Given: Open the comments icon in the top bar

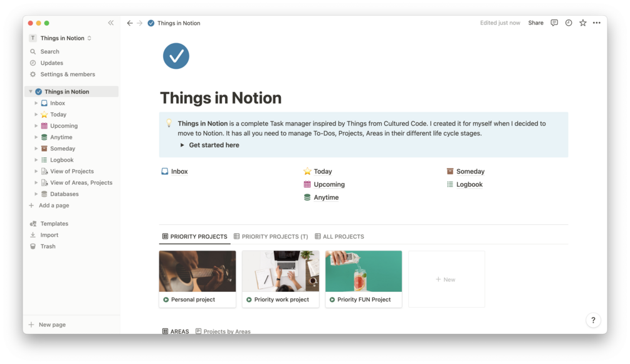Looking at the screenshot, I should click(554, 23).
